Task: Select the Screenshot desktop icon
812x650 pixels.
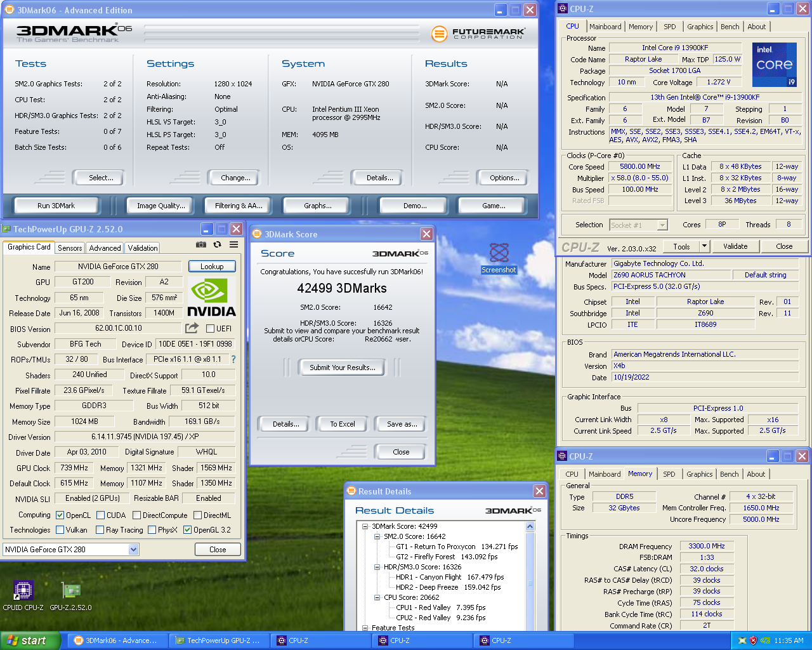Action: (x=499, y=258)
